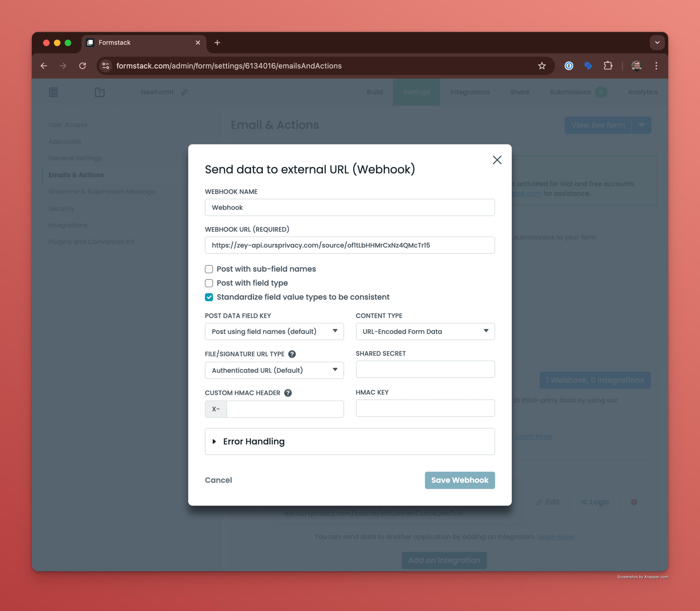Open File/Signature URL Type dropdown
Screen dimensions: 700x611
pos(274,370)
